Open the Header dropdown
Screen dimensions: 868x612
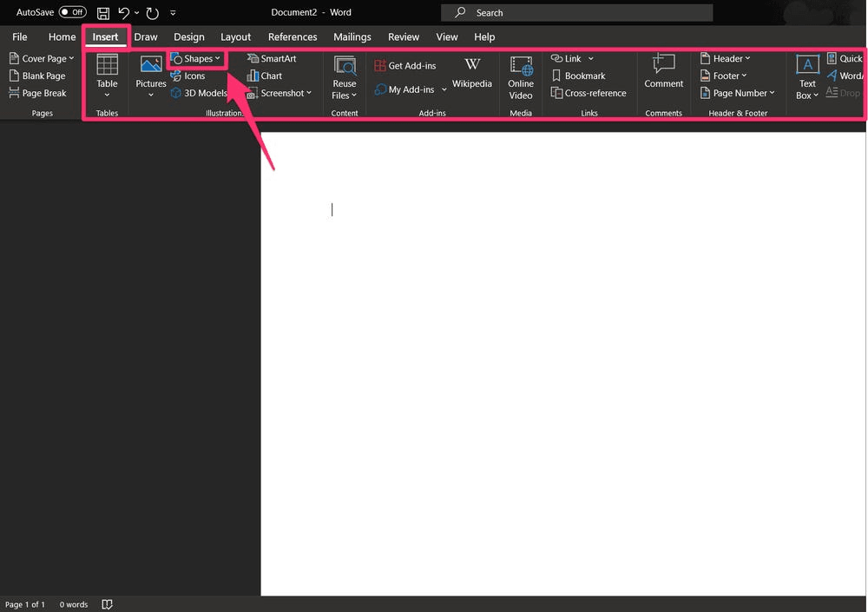(726, 58)
